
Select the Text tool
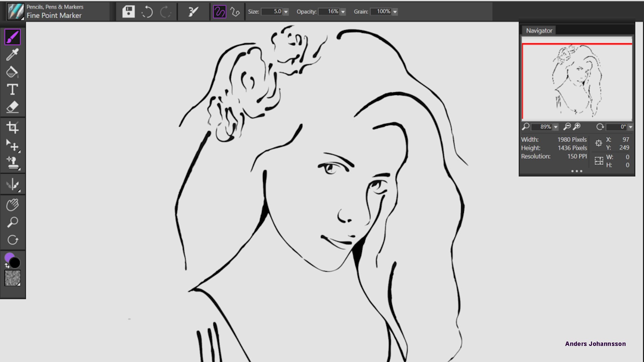[x=12, y=89]
